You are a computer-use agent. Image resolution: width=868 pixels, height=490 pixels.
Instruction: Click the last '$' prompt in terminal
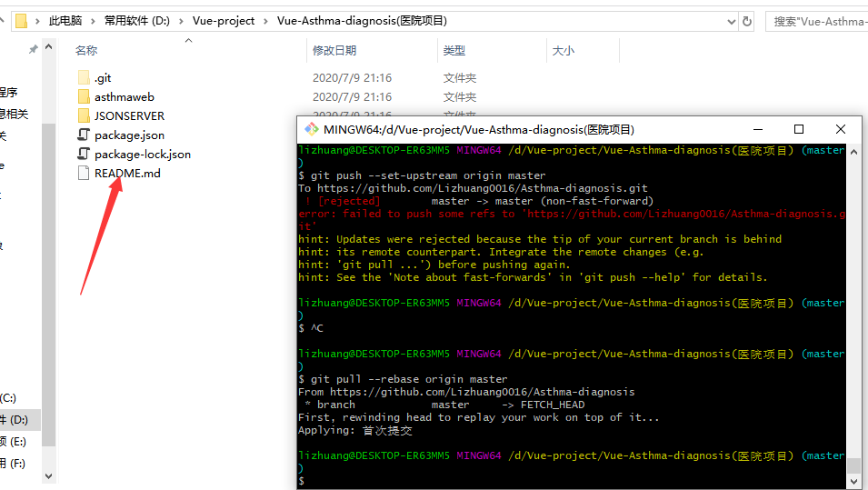(x=301, y=481)
